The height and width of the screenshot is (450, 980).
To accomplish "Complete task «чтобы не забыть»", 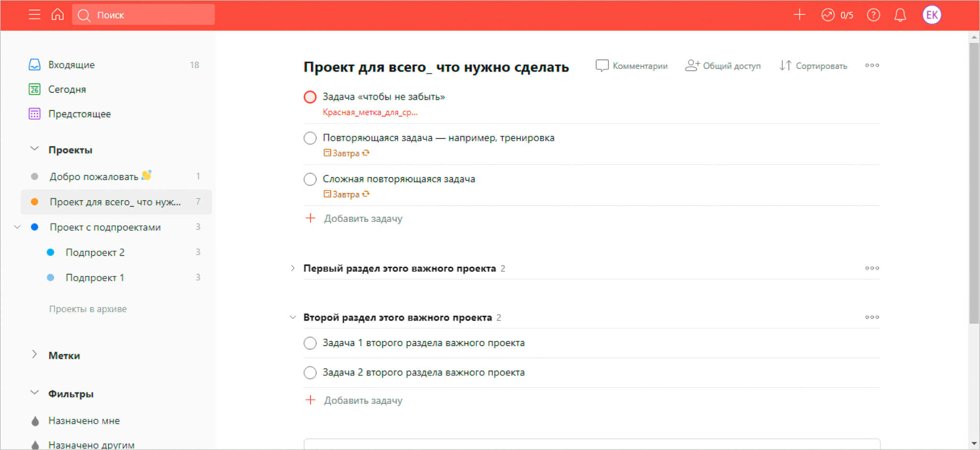I will point(310,97).
